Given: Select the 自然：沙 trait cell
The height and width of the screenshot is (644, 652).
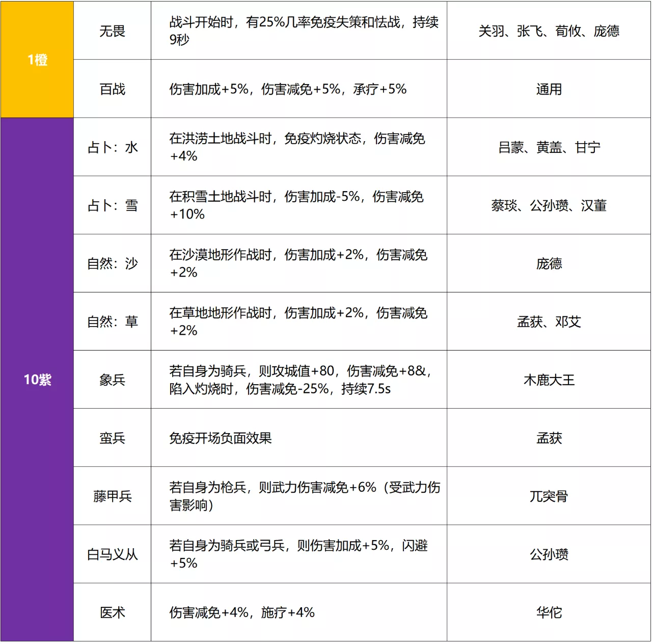Looking at the screenshot, I should click(x=113, y=264).
